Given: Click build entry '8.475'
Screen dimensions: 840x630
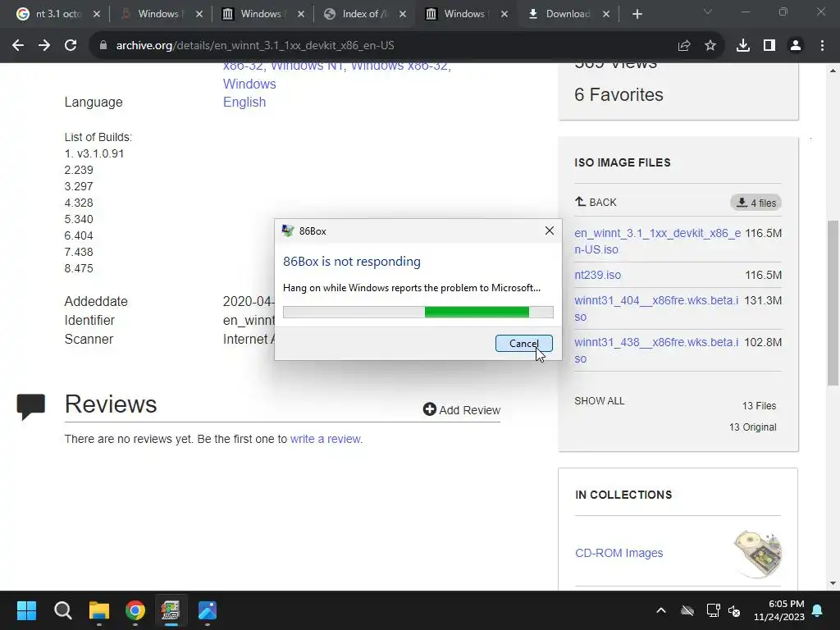Looking at the screenshot, I should tap(79, 268).
